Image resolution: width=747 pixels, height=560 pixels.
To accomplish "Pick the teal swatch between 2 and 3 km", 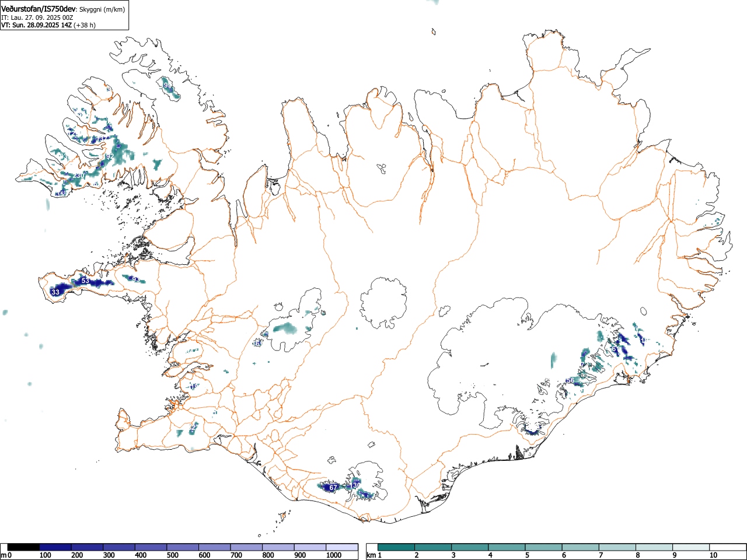I will [433, 547].
